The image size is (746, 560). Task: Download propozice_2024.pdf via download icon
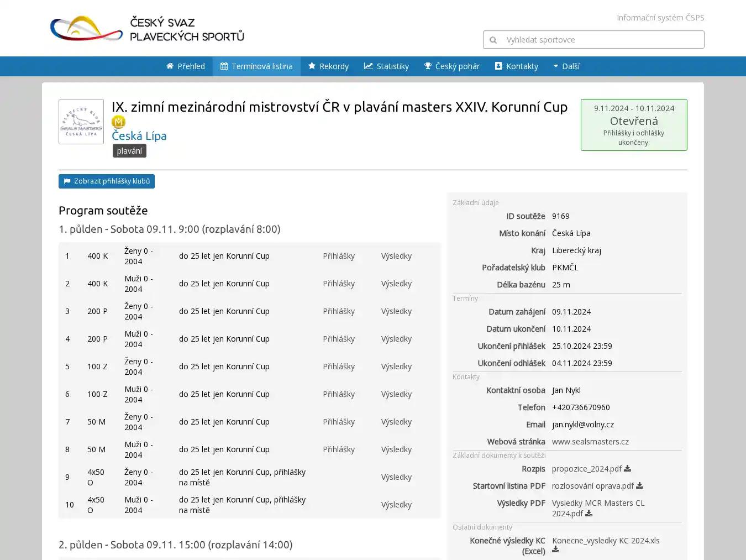click(627, 468)
